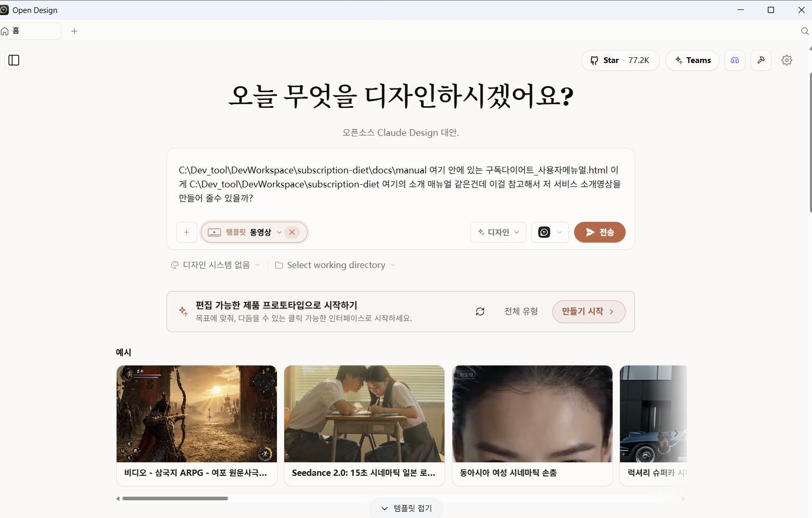Viewport: 812px width, 518px height.
Task: Click the scrollbar left arrow under examples
Action: (x=118, y=499)
